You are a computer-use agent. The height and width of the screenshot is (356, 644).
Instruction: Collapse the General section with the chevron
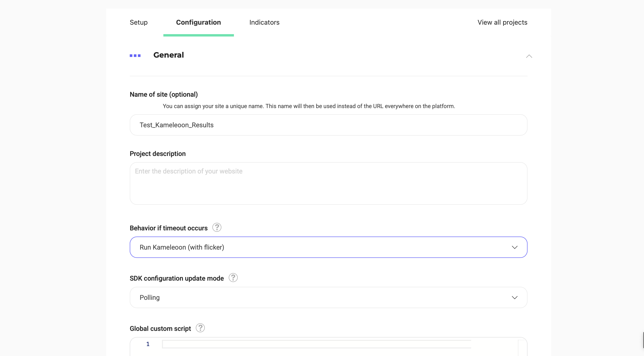pyautogui.click(x=529, y=56)
